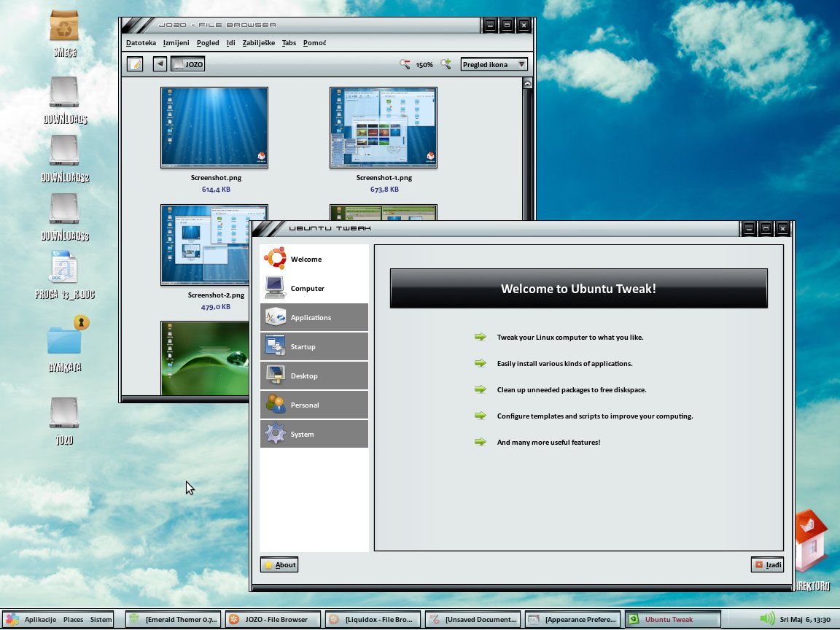Click the Startup category icon
840x630 pixels.
click(276, 346)
